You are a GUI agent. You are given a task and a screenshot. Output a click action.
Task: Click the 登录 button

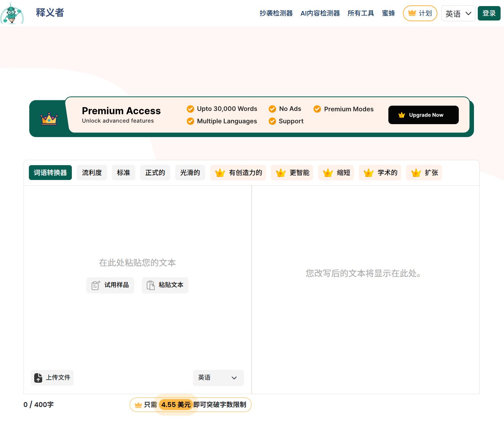click(x=489, y=13)
